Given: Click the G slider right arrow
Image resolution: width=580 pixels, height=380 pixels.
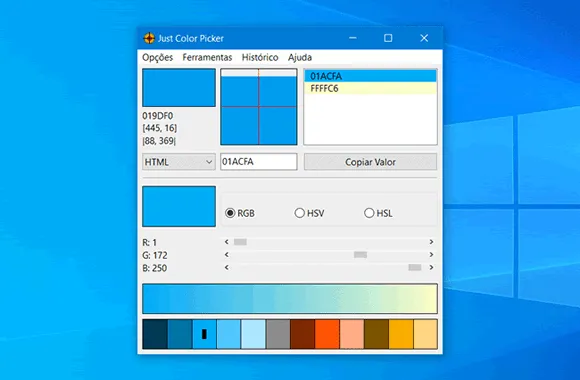Looking at the screenshot, I should (x=431, y=255).
